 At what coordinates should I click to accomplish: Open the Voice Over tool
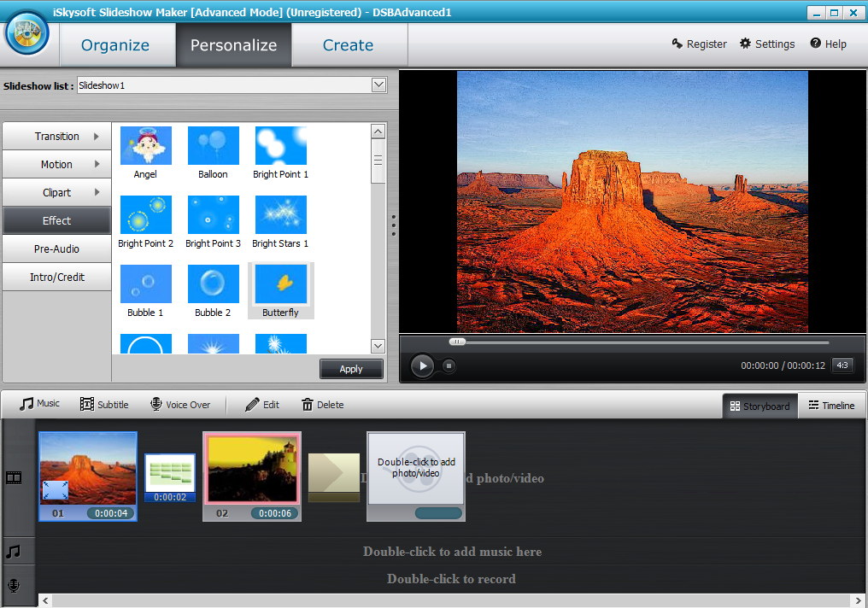(179, 403)
